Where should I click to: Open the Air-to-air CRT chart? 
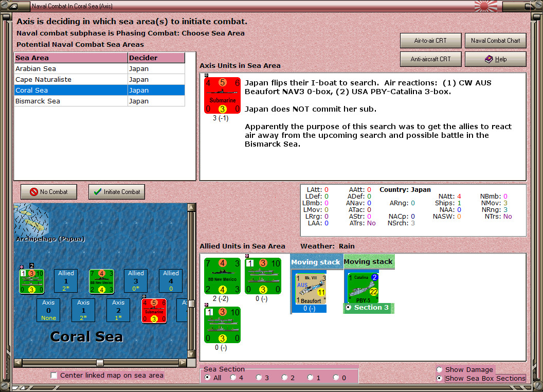coord(430,41)
